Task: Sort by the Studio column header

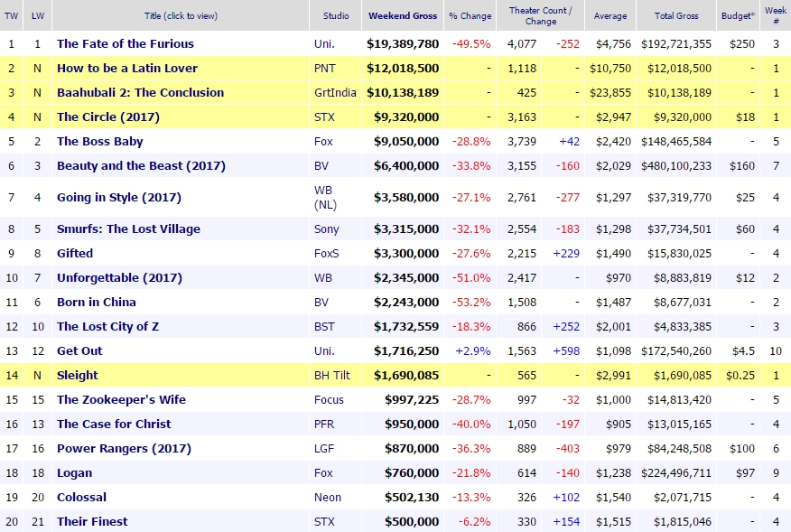Action: coord(336,15)
